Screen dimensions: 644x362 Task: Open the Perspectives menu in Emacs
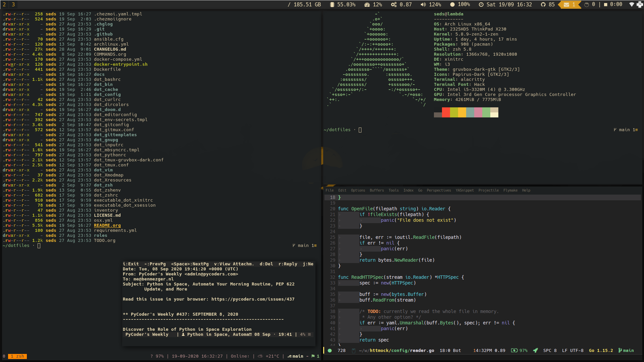click(x=439, y=190)
